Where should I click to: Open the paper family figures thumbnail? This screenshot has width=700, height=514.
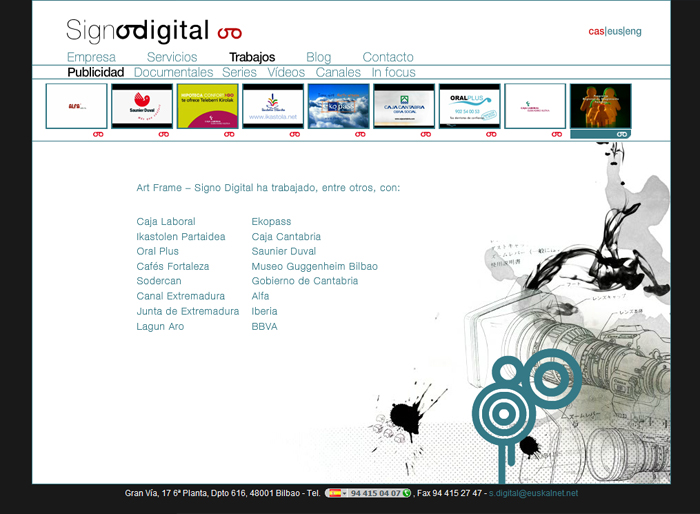(600, 106)
